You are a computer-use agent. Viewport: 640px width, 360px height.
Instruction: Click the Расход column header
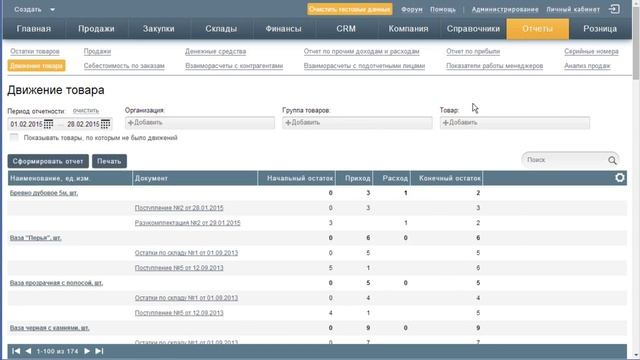click(391, 178)
